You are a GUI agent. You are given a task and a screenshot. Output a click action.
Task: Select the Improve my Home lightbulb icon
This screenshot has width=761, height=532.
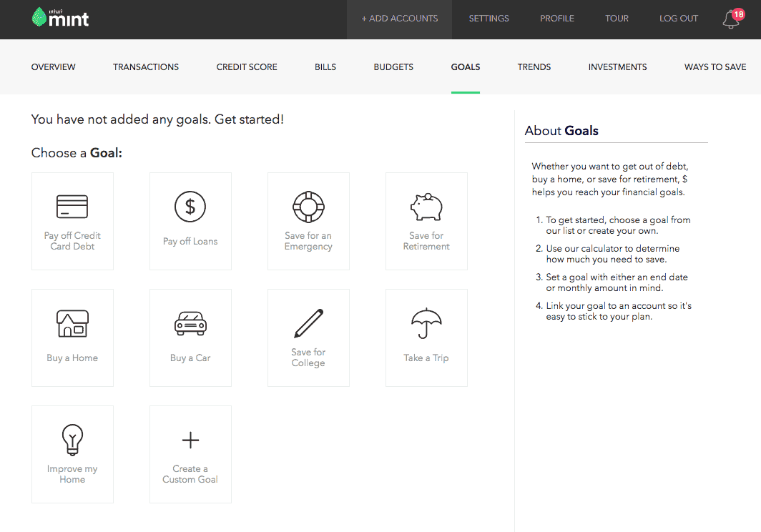pos(72,440)
